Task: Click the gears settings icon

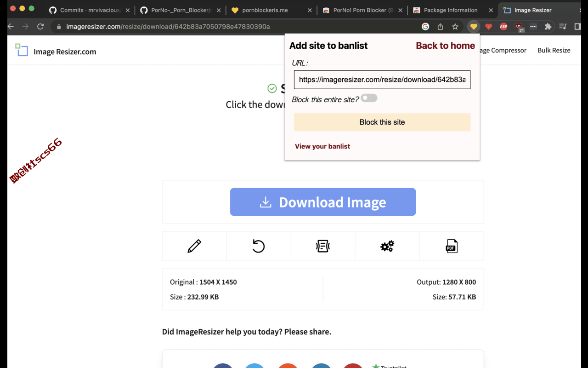Action: coord(387,247)
